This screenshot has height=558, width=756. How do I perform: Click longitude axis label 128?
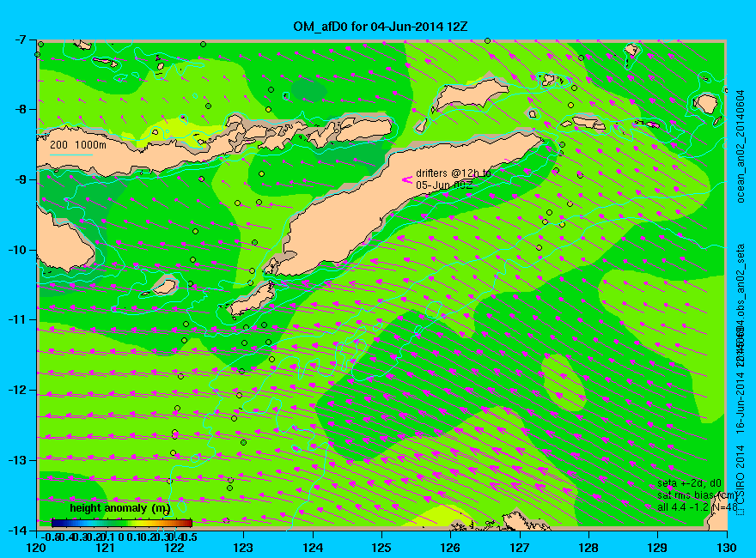588,548
